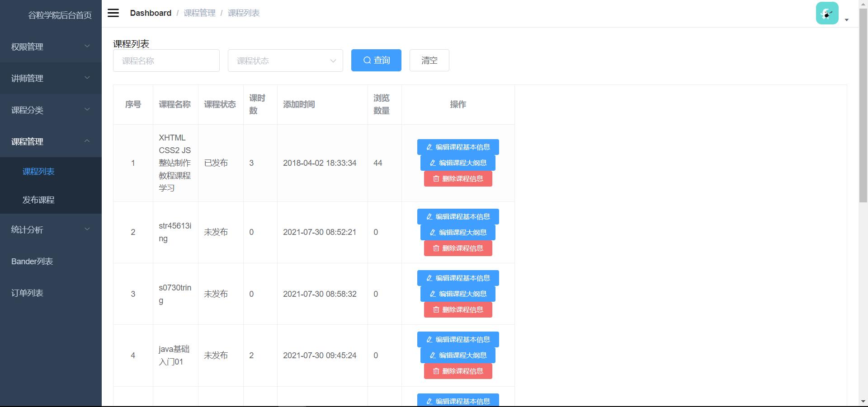
Task: Expand the 课程分类 sidebar menu
Action: 51,110
